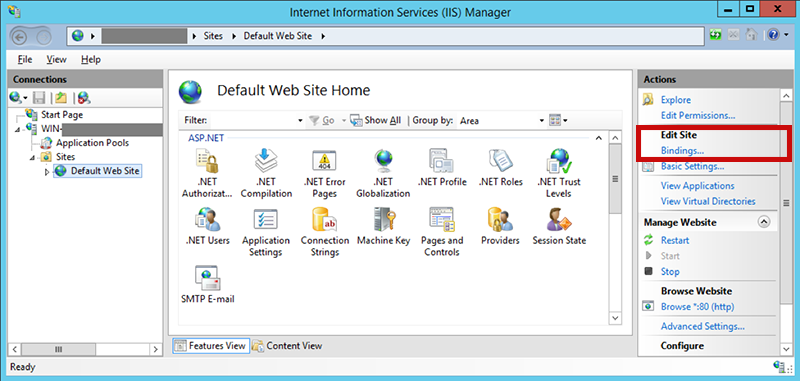Screen dimensions: 800x381
Task: Click the Filter text input field
Action: pos(253,121)
